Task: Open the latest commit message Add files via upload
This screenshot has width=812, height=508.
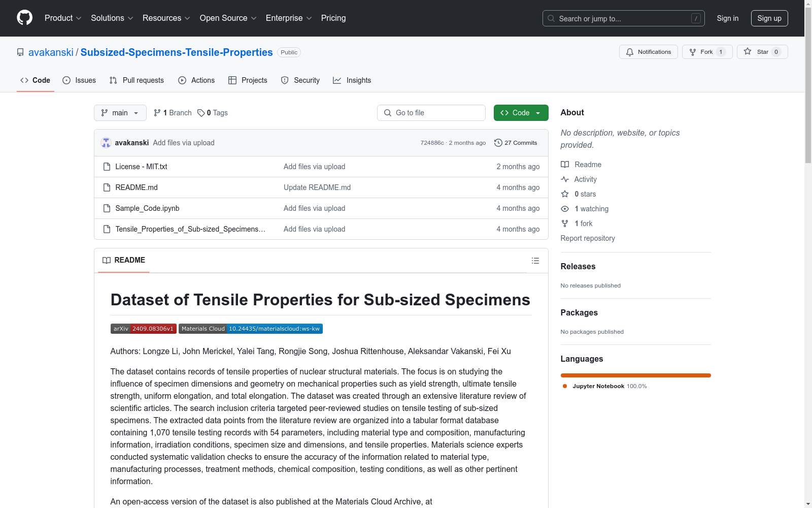Action: point(184,143)
